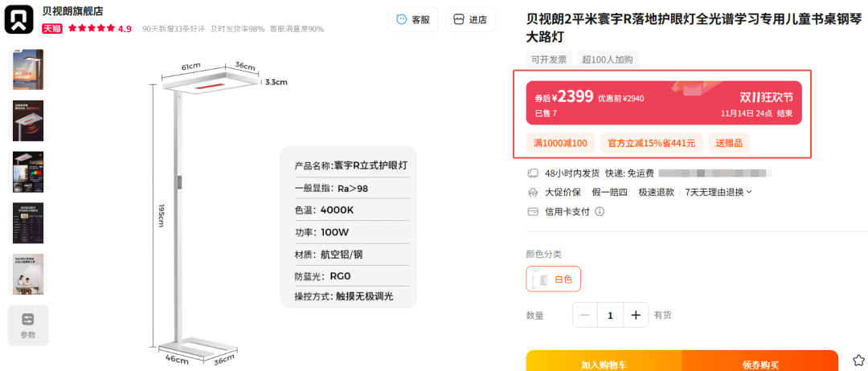Select the first product thumbnail
This screenshot has height=371, width=868.
pyautogui.click(x=27, y=69)
